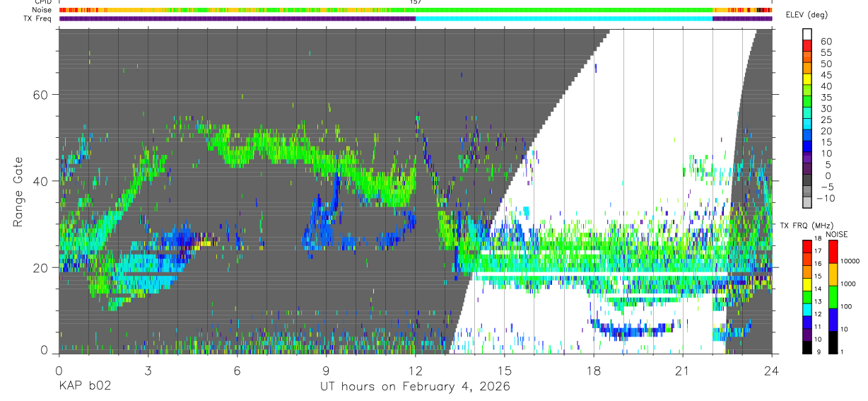The image size is (868, 401).
Task: Click the white top segment of ELEV color bar
Action: (x=807, y=35)
